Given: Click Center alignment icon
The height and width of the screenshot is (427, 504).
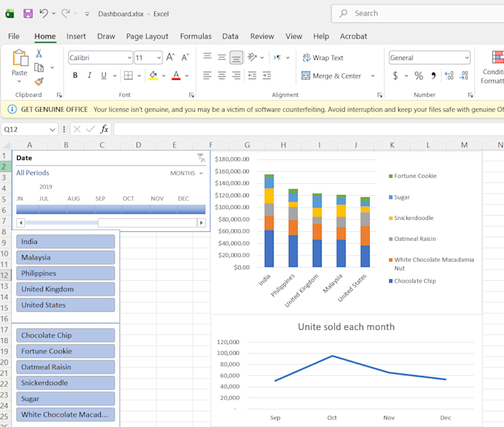Looking at the screenshot, I should click(x=222, y=76).
